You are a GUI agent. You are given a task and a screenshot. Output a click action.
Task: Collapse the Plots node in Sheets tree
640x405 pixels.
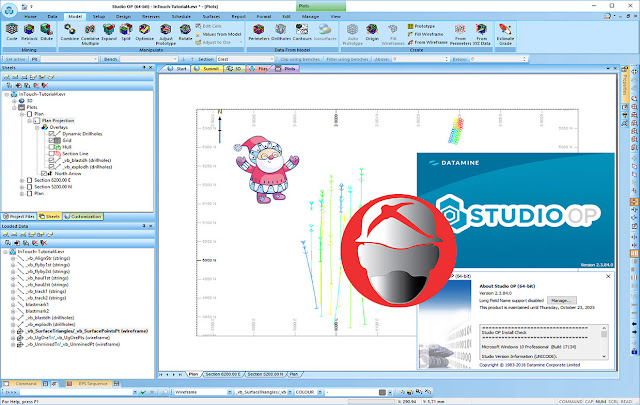[x=14, y=107]
